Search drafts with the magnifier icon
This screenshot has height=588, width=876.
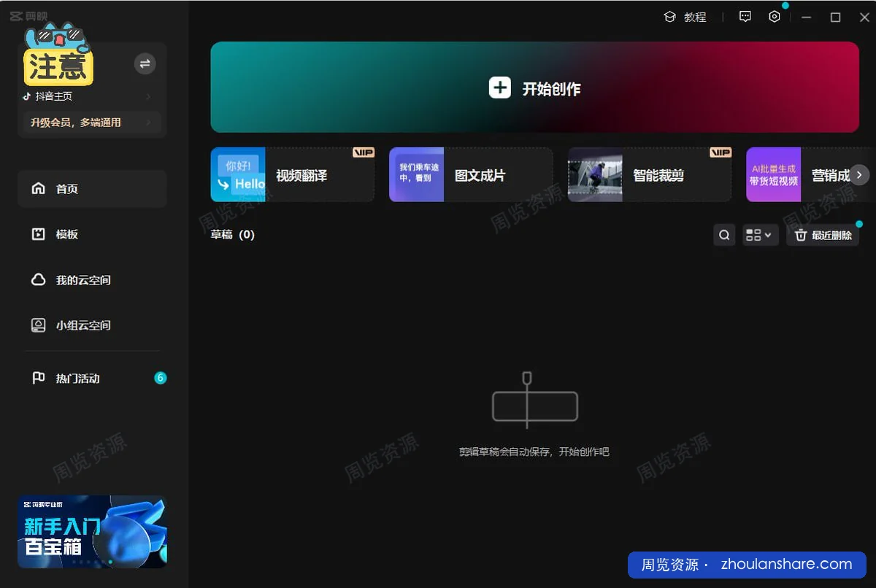coord(724,235)
